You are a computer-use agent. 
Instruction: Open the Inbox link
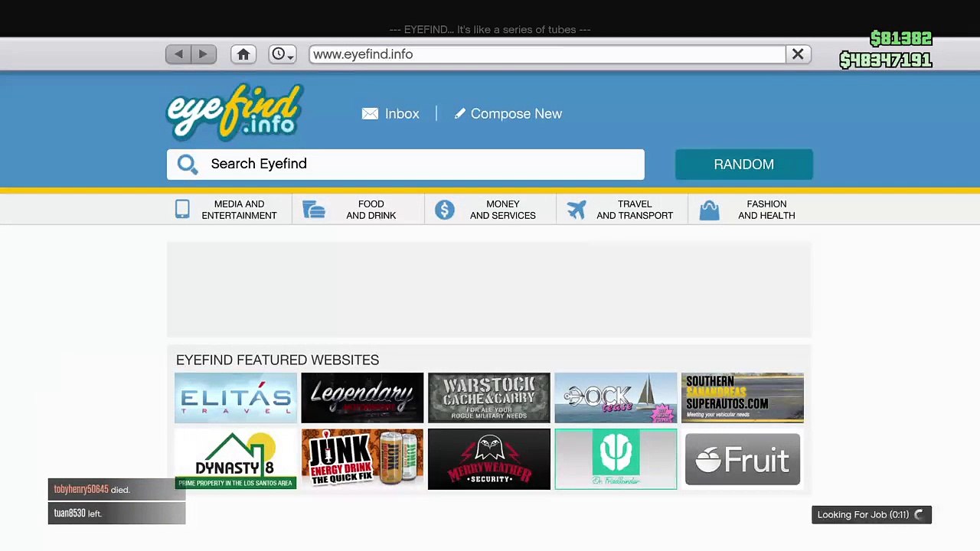pos(402,114)
